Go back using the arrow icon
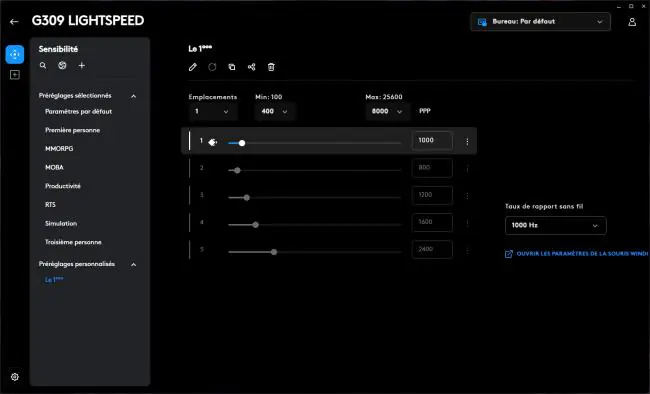Image resolution: width=650 pixels, height=394 pixels. (x=14, y=22)
